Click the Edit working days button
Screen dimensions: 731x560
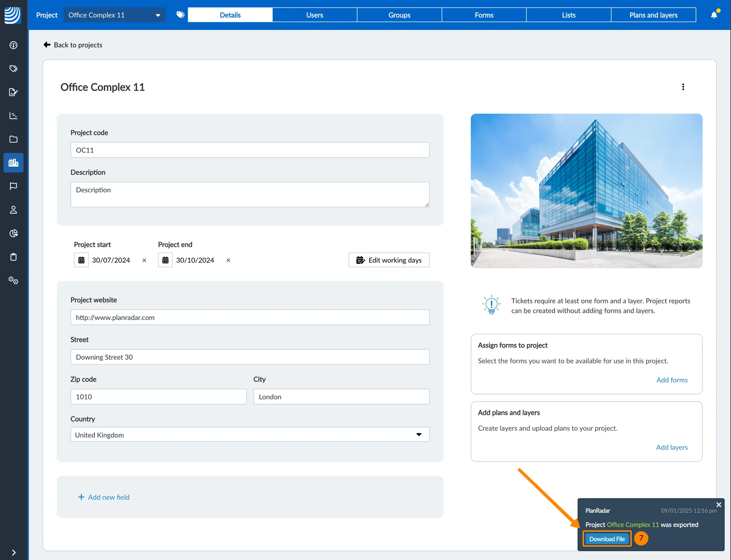pyautogui.click(x=389, y=260)
